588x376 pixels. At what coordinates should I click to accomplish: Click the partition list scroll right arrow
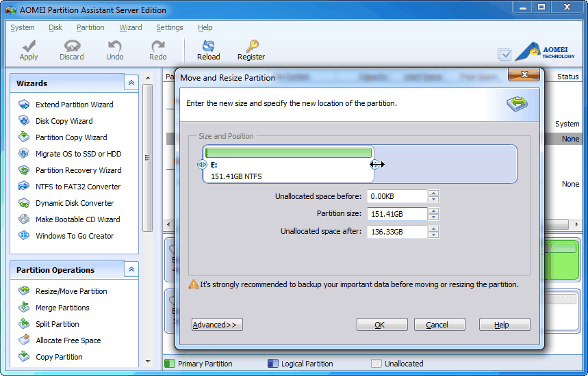point(576,224)
